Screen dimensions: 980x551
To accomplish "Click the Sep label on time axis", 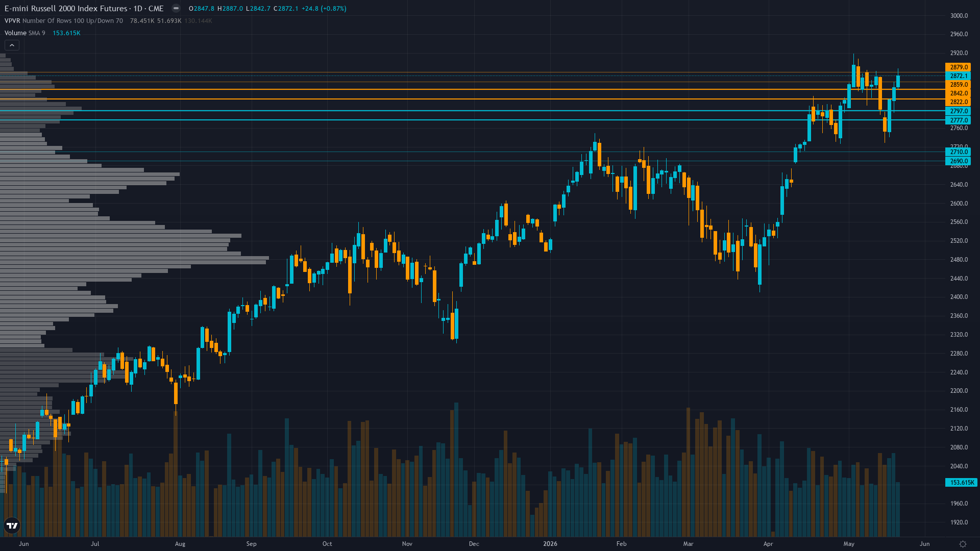I will point(251,544).
